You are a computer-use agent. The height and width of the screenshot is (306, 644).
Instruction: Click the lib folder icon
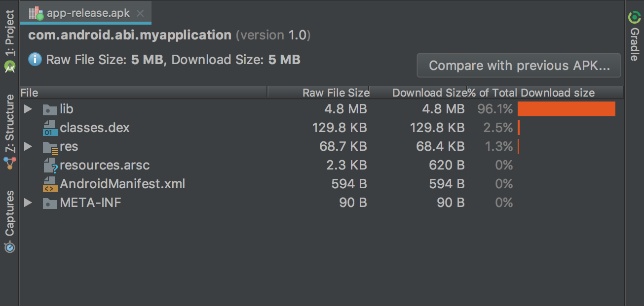[x=50, y=109]
